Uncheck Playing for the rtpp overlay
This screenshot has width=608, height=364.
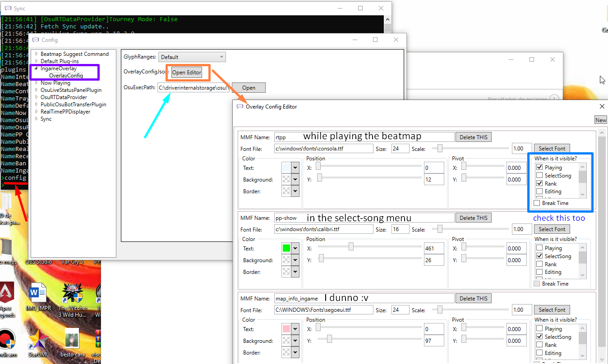tap(539, 167)
